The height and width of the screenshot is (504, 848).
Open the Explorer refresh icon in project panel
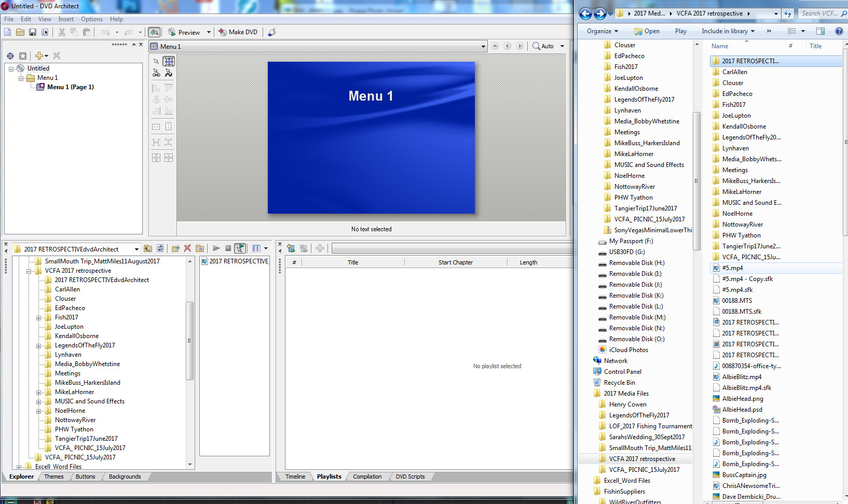pyautogui.click(x=160, y=248)
